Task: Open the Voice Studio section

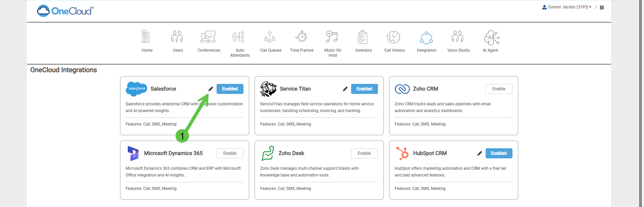Action: [x=458, y=37]
